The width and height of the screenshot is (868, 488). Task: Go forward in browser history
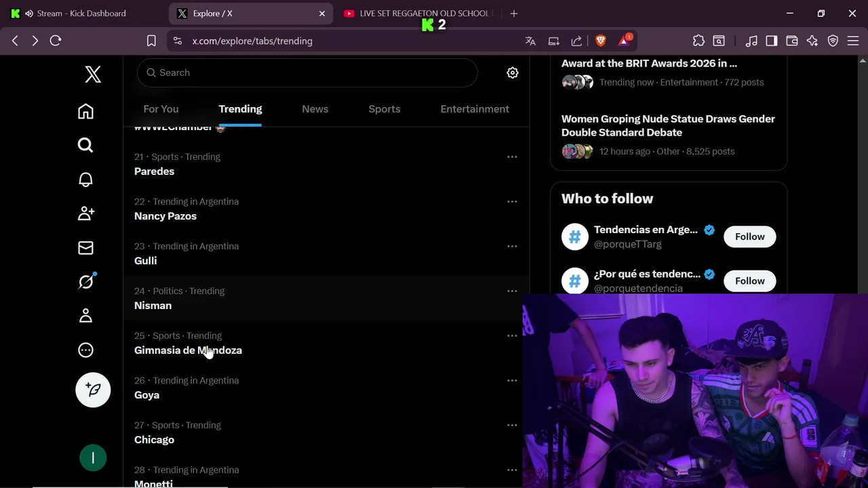35,41
